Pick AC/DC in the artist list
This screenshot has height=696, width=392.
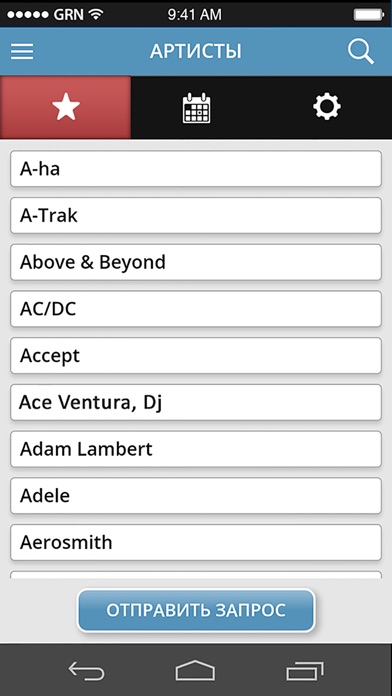tap(196, 309)
